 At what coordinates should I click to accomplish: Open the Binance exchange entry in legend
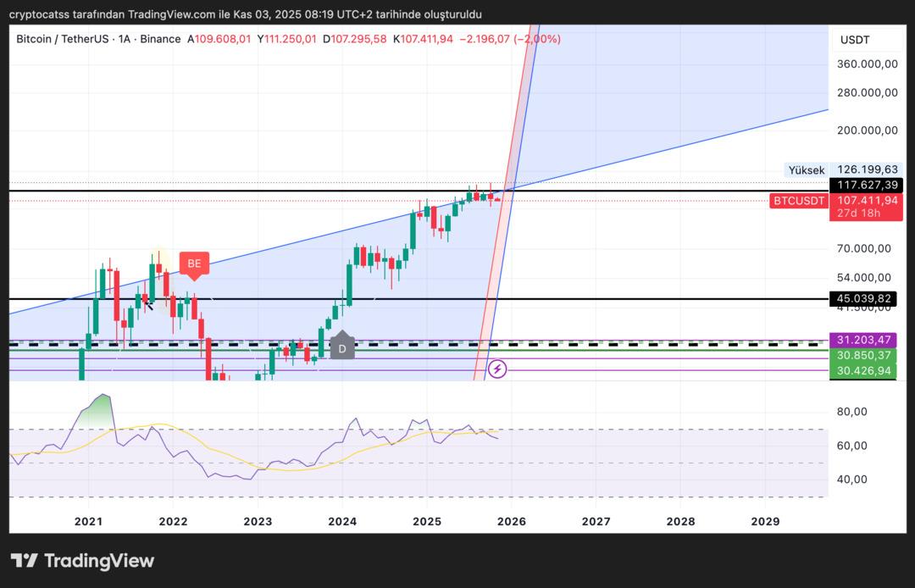coord(159,39)
